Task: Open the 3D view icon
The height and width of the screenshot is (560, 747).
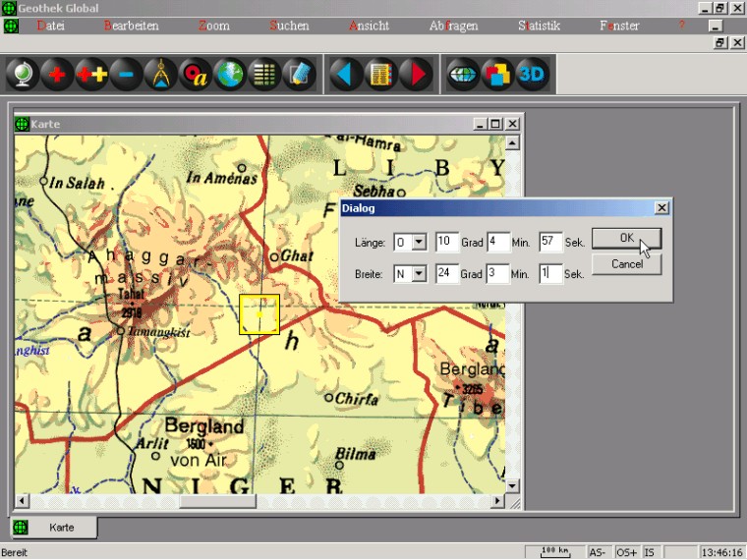Action: pos(532,75)
